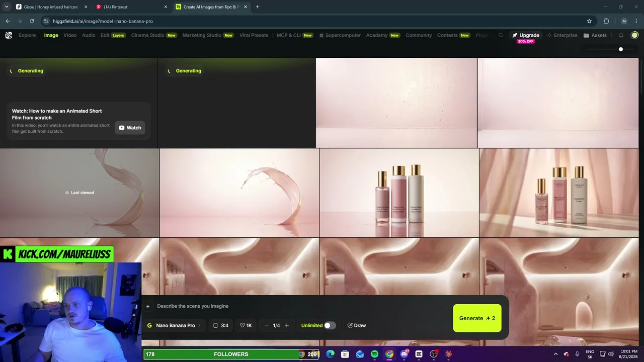Bookmark this page with the star icon

tap(589, 21)
